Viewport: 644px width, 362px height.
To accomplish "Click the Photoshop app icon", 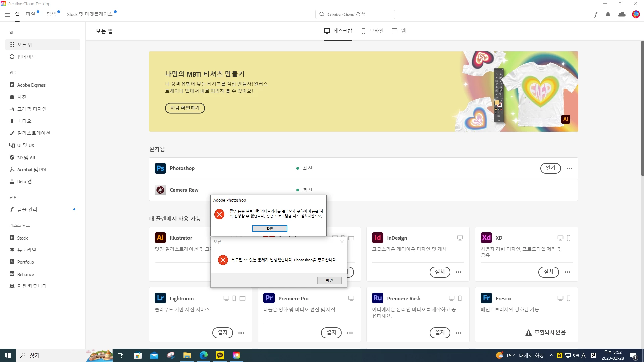I will pyautogui.click(x=160, y=168).
